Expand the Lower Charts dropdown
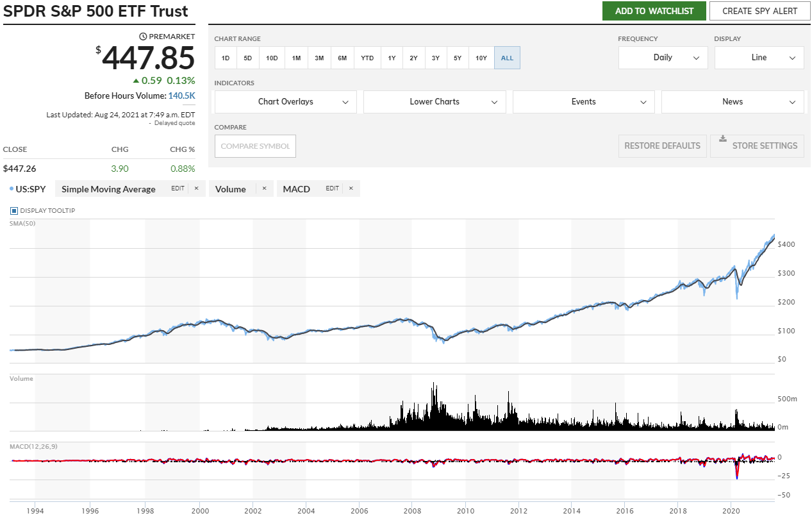Viewport: 812px width, 518px height. (x=435, y=102)
